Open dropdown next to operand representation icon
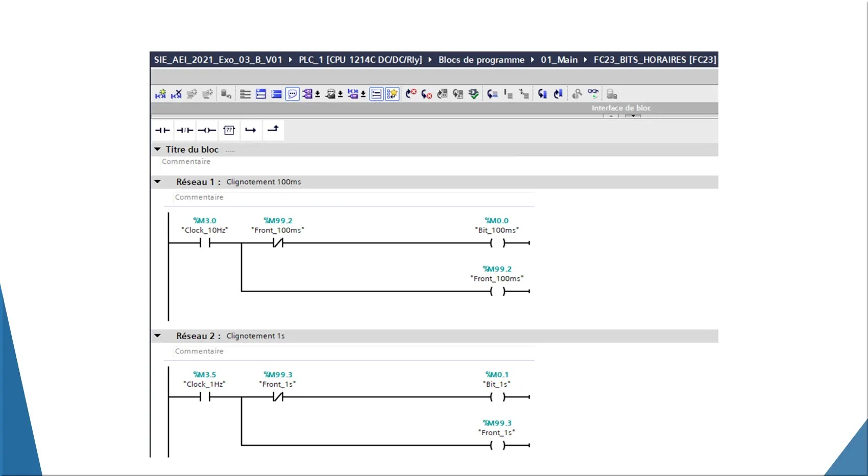This screenshot has width=868, height=476. tap(363, 94)
